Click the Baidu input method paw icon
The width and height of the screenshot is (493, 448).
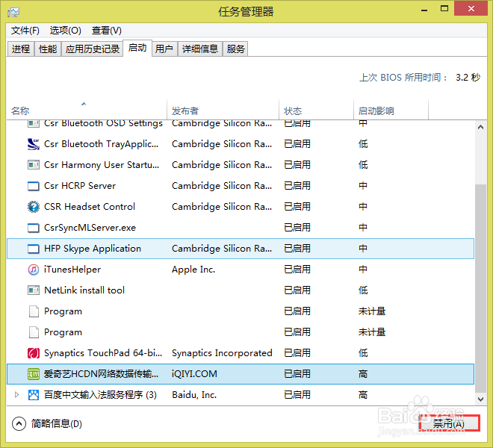34,395
